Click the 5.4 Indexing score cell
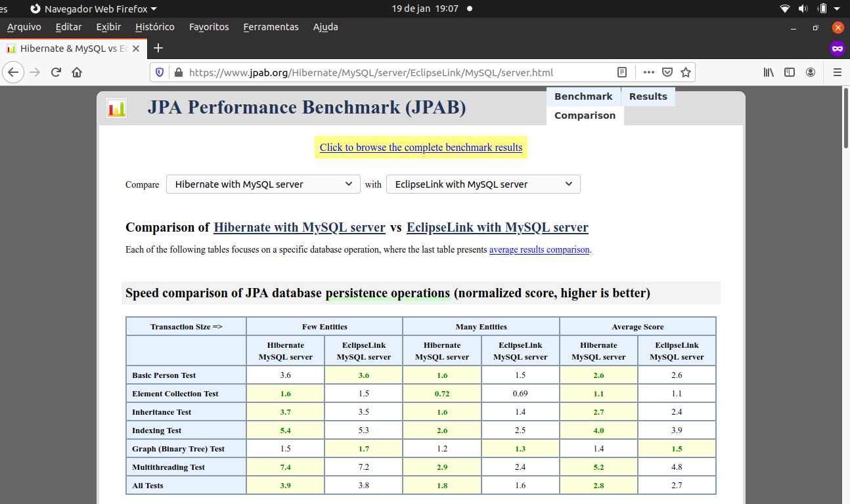This screenshot has width=850, height=504. 285,430
